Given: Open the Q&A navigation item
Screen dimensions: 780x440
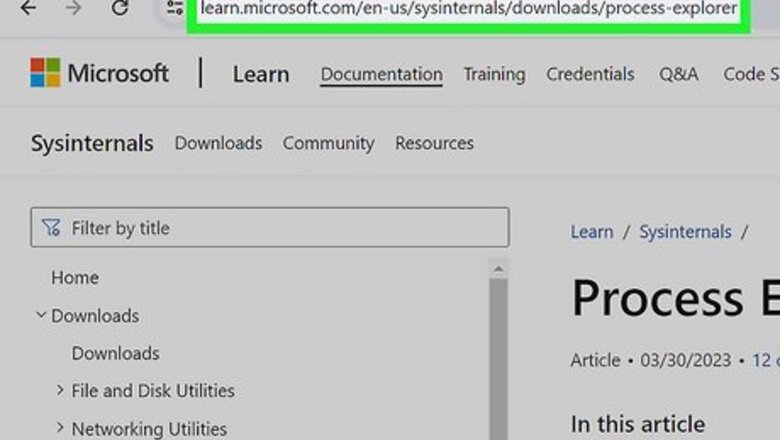Looking at the screenshot, I should point(679,74).
